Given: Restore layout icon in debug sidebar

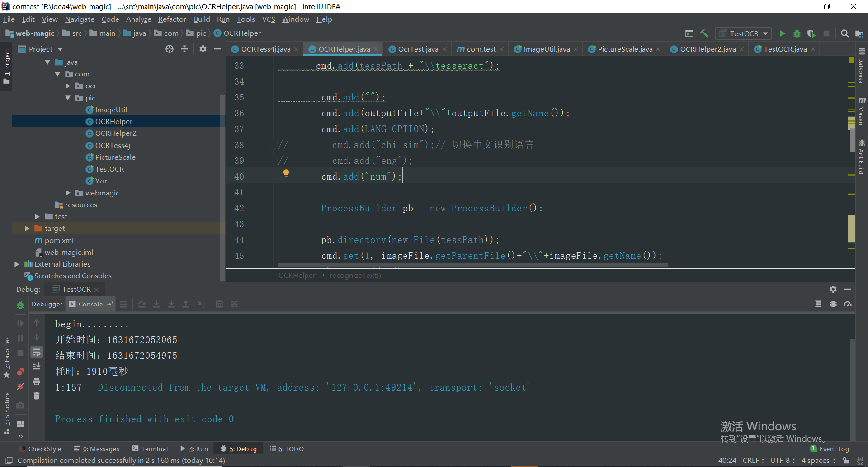Looking at the screenshot, I should [x=20, y=424].
